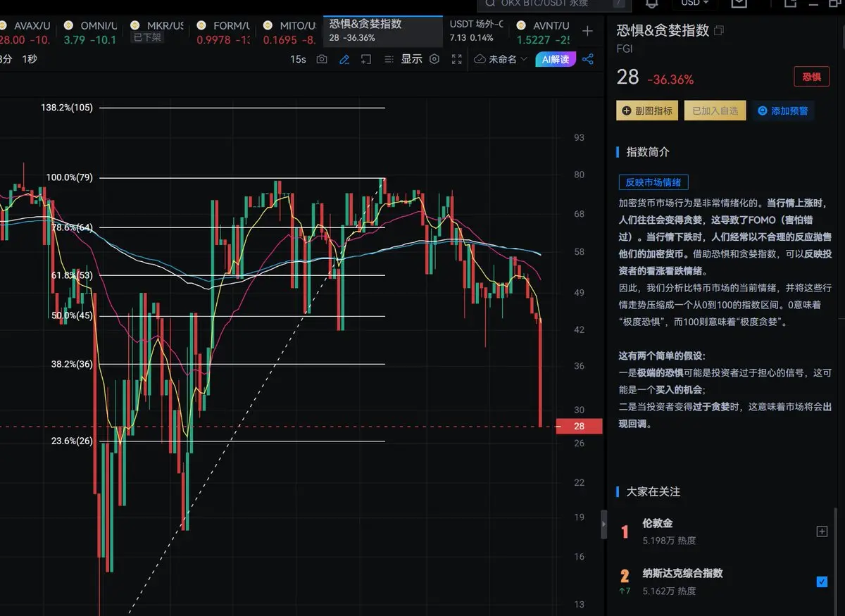The height and width of the screenshot is (616, 845).
Task: Click the 副图指标 button
Action: tap(647, 111)
